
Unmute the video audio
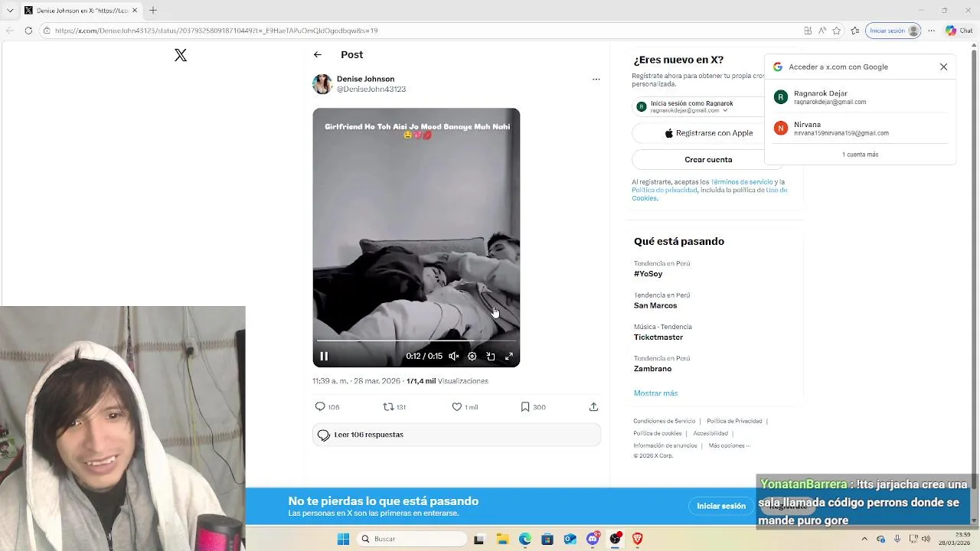(454, 356)
